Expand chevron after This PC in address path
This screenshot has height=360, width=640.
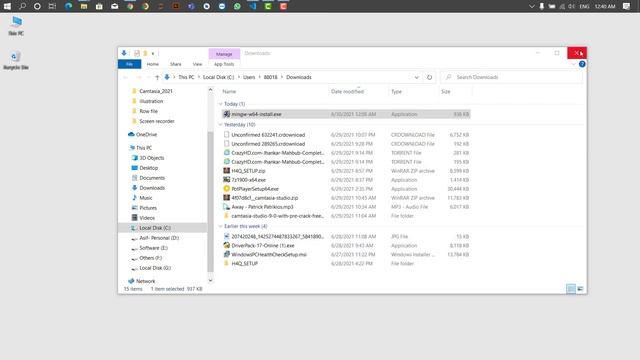198,77
